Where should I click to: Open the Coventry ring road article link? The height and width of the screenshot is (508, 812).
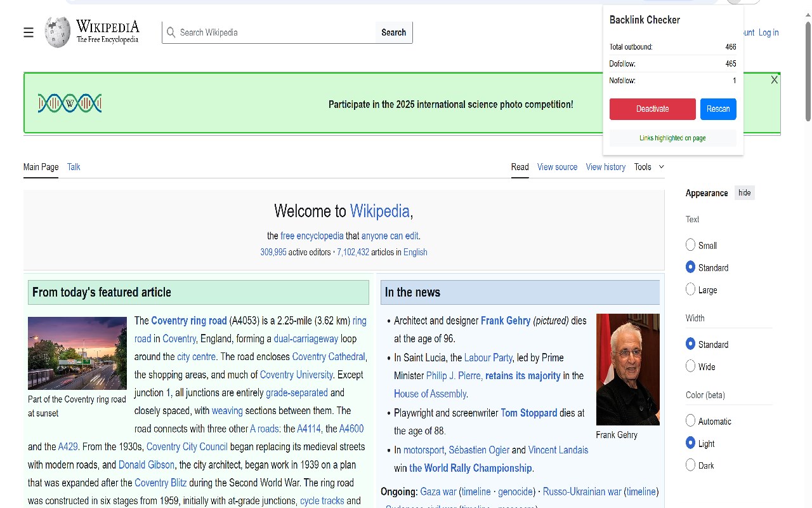click(x=189, y=321)
